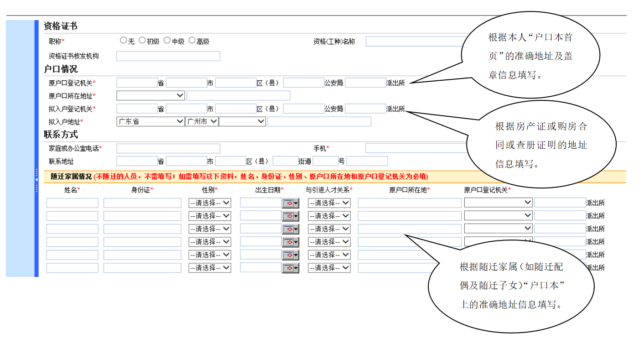Collapse the left sidebar splitter handle
The height and width of the screenshot is (339, 644).
point(36,180)
